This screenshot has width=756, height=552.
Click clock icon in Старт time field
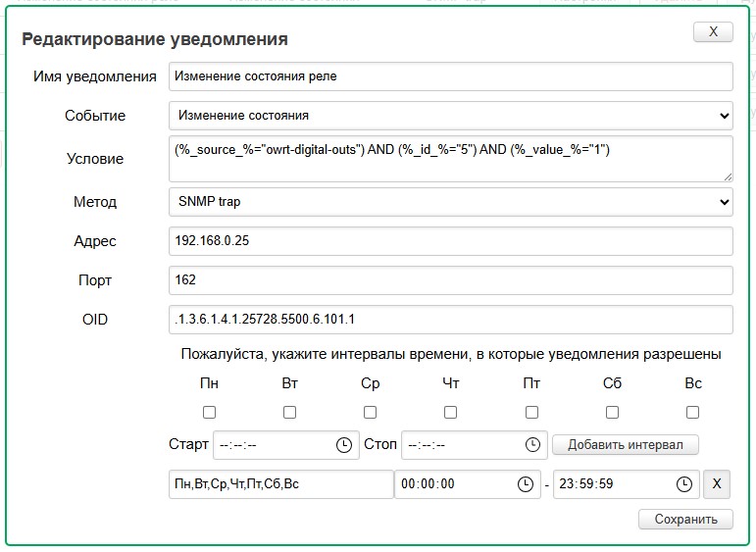coord(344,445)
